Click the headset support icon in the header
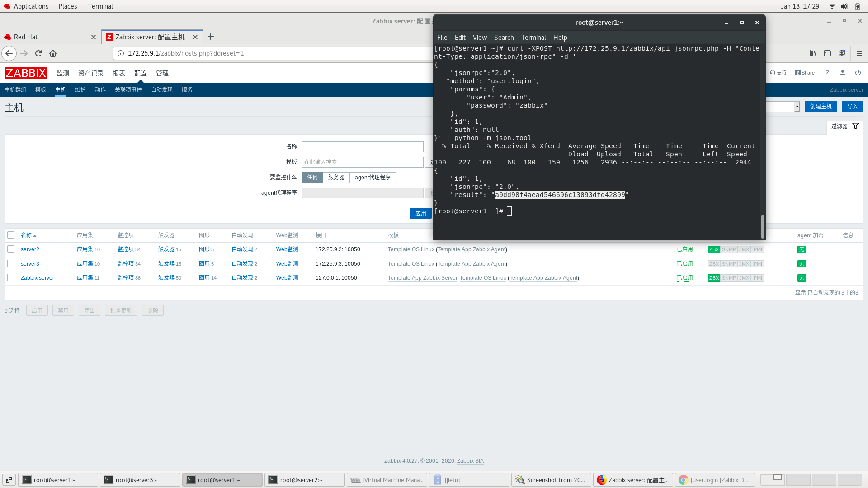The image size is (868, 488). (774, 73)
